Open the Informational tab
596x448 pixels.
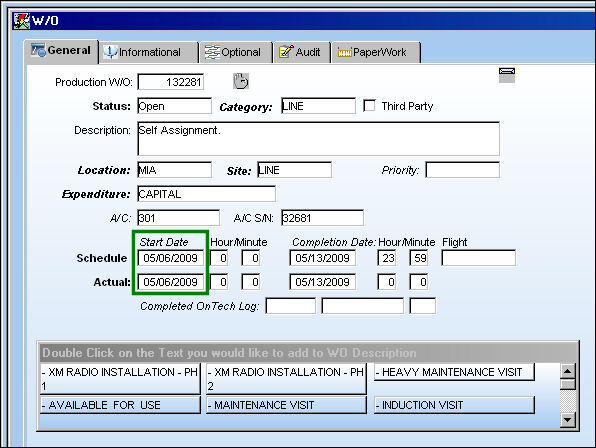point(149,52)
